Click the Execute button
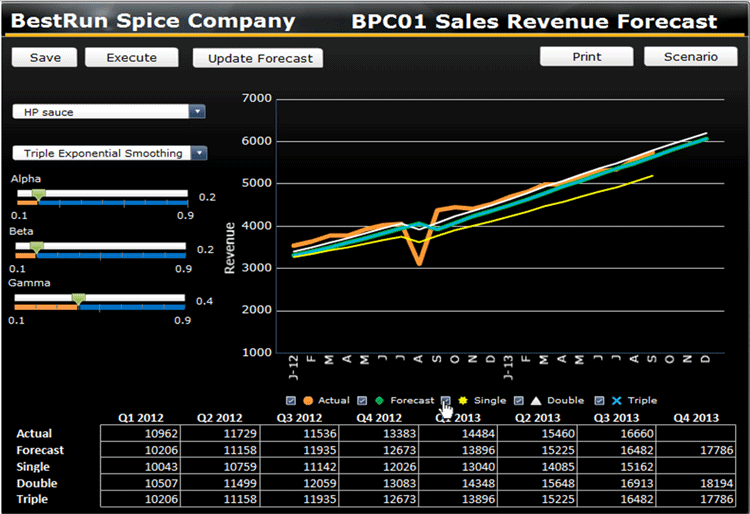750x514 pixels. 132,58
